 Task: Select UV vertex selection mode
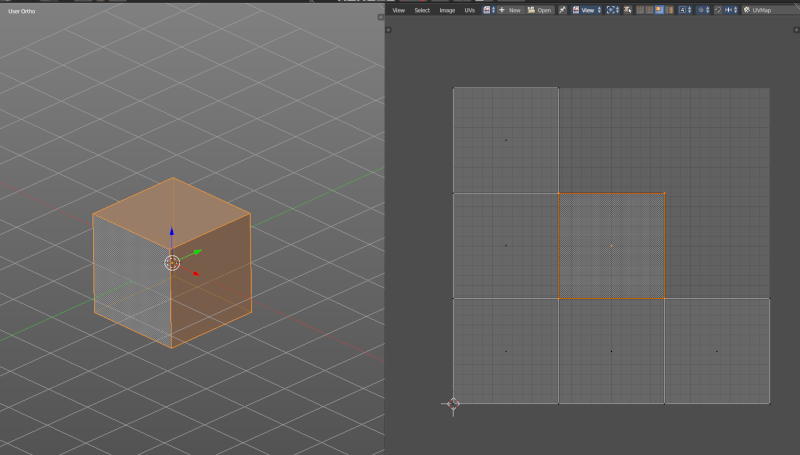[x=640, y=10]
